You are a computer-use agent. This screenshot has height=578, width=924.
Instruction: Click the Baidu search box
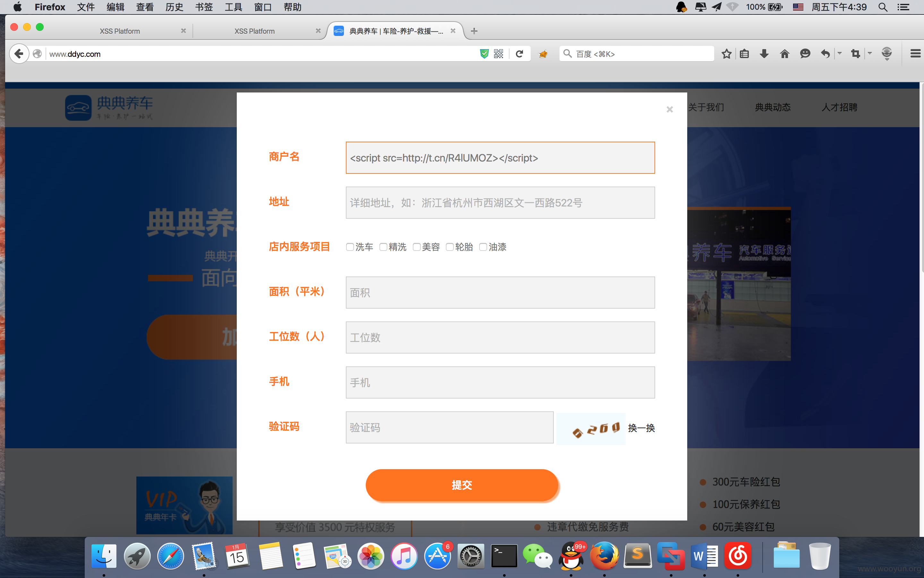637,54
